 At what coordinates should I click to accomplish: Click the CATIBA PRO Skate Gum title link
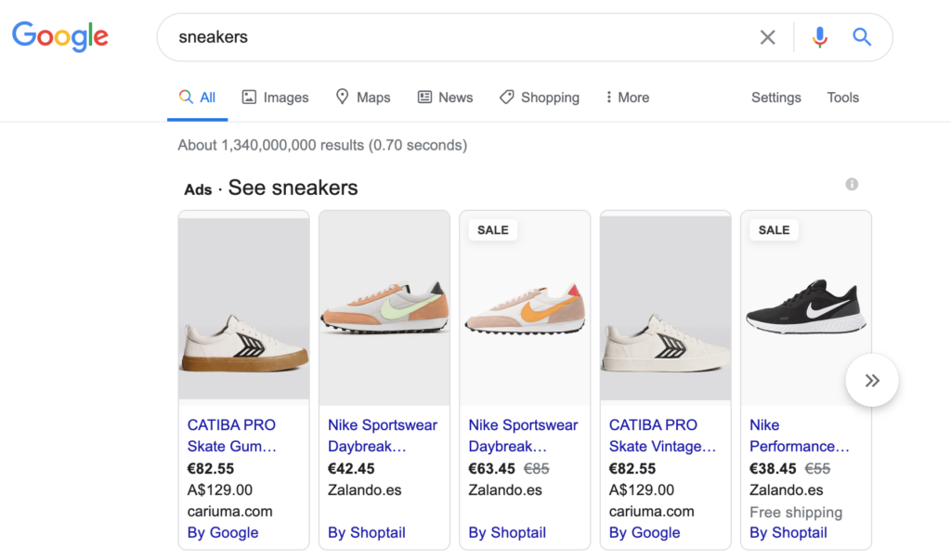coord(231,436)
